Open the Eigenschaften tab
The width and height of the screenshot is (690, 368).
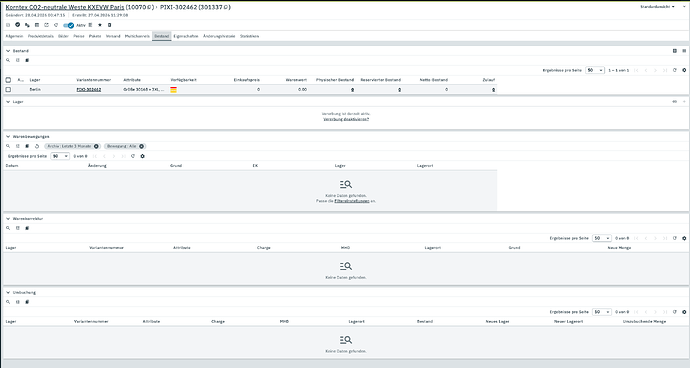click(186, 36)
